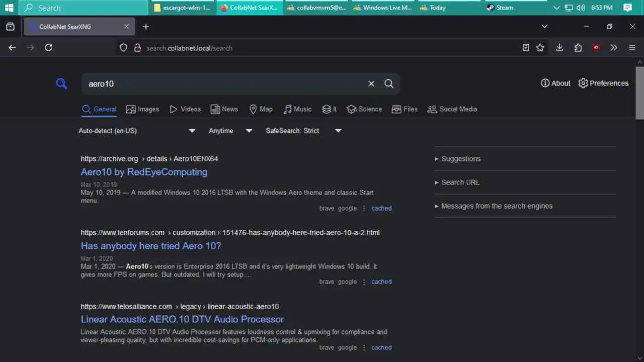Switch to Images category
This screenshot has width=644, height=362.
coord(142,109)
